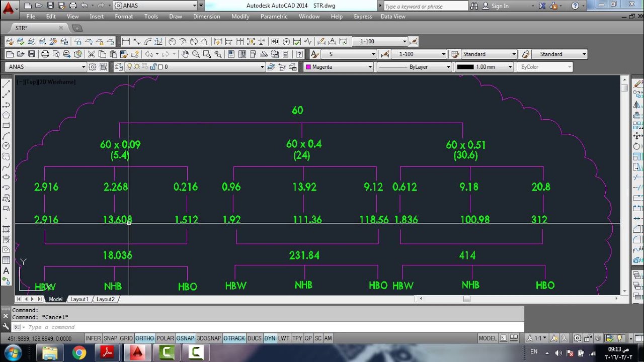The image size is (644, 362).
Task: Open the Magenta color dropdown
Action: coord(339,67)
